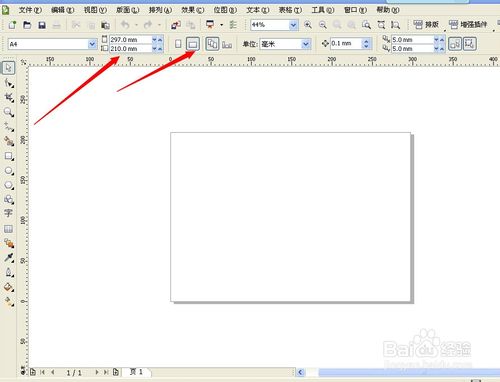Click the page width field 297.0 mm
Screen dimensions: 500x382
(x=130, y=39)
